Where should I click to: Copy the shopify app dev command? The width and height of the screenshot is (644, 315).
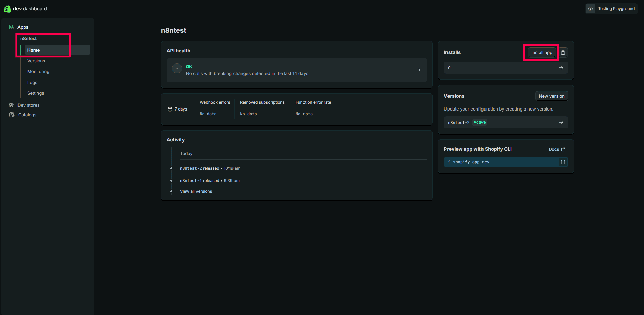point(563,162)
